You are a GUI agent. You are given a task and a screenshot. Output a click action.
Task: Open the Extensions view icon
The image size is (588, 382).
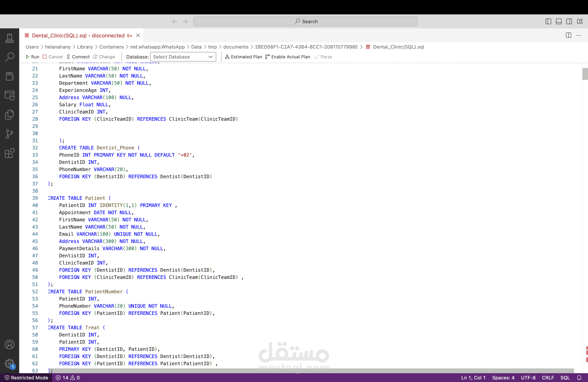(9, 153)
